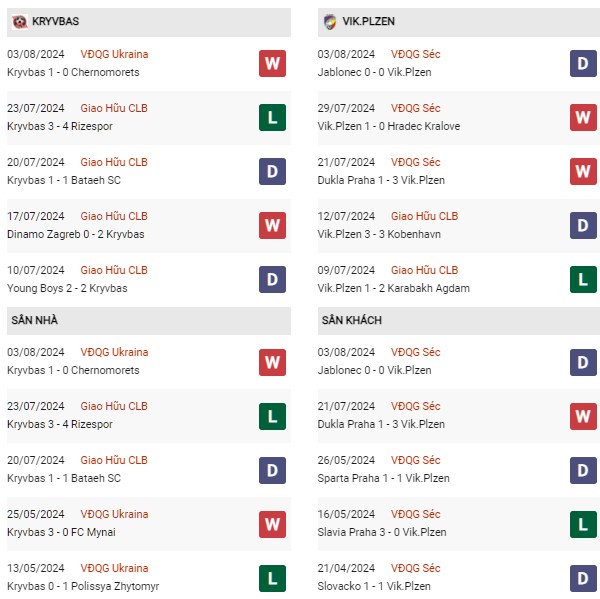Open the Slovacko 1-1 Vik.Plzen match row

tap(457, 577)
